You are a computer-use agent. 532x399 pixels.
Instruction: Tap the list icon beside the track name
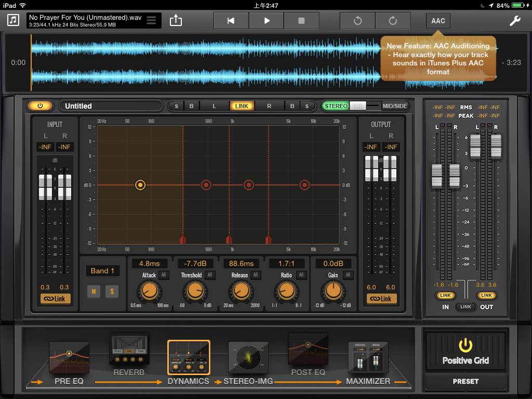click(x=152, y=20)
